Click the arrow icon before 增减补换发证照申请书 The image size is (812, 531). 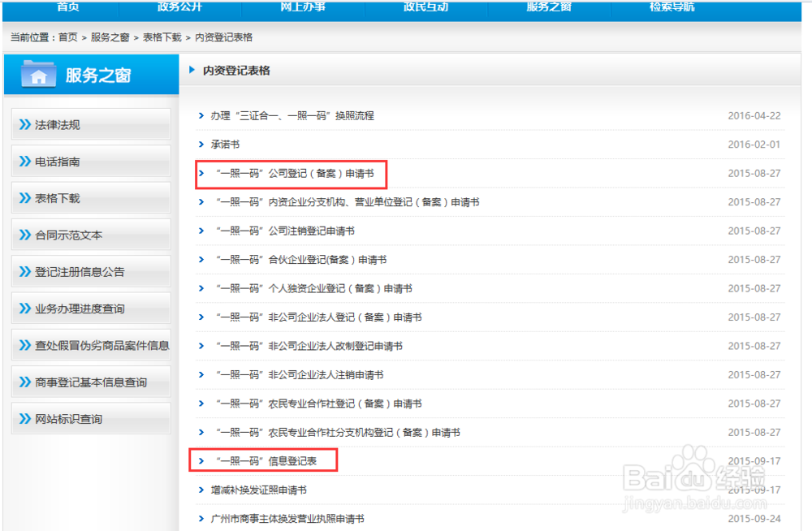[x=201, y=490]
